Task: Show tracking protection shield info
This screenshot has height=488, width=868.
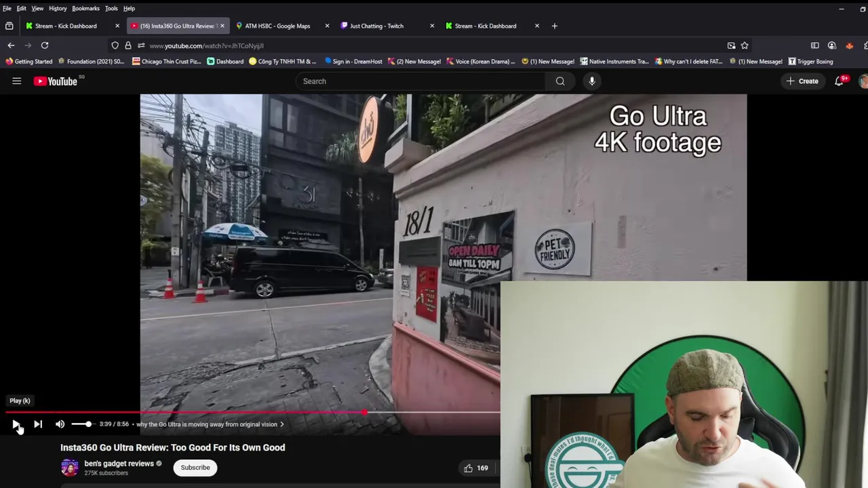Action: coord(115,45)
